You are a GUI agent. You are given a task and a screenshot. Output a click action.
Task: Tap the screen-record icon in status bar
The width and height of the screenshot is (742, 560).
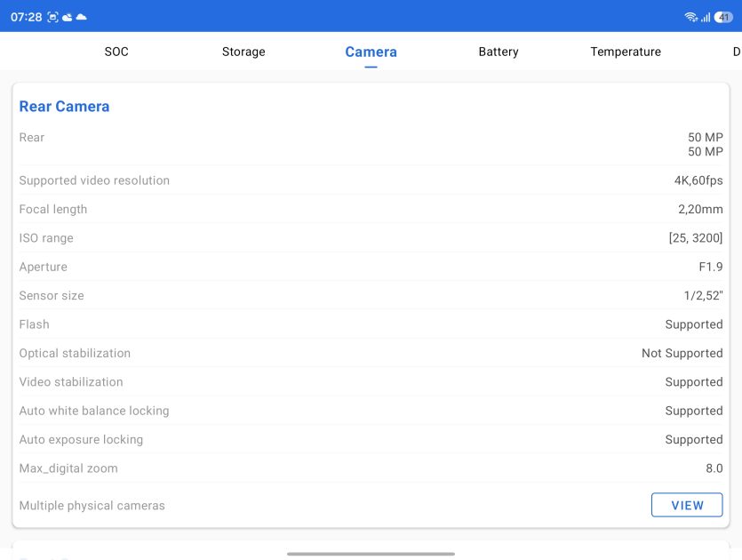(52, 18)
